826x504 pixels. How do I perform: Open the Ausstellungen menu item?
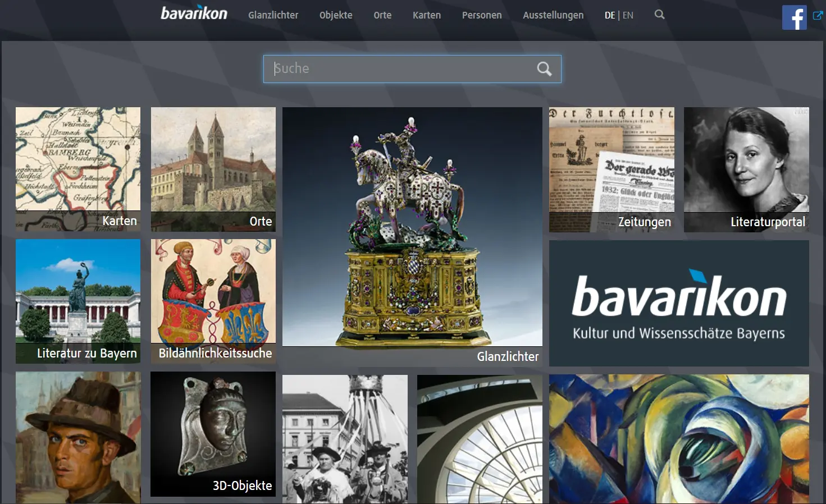pos(553,15)
